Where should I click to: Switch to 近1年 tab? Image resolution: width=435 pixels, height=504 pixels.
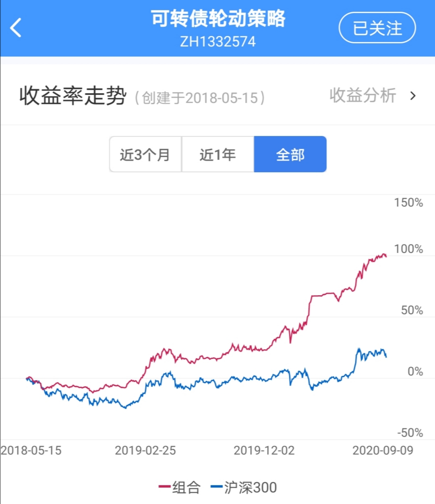pyautogui.click(x=217, y=154)
